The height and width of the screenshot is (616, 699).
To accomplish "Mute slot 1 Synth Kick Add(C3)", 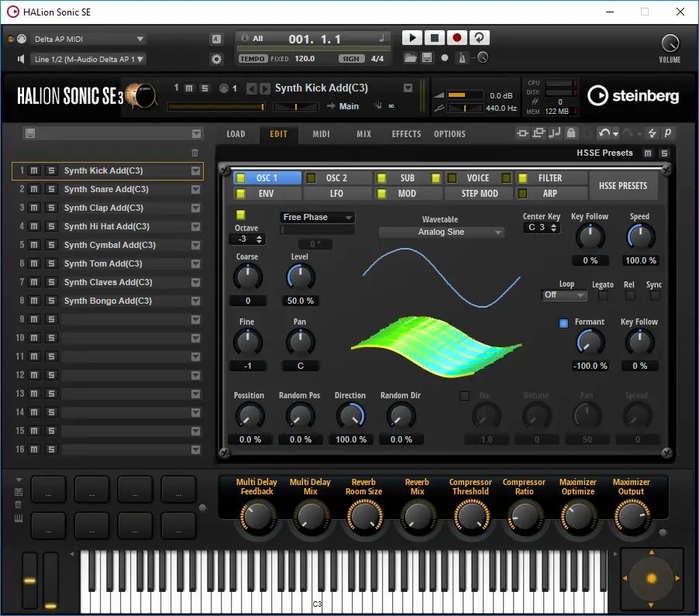I will (x=34, y=170).
